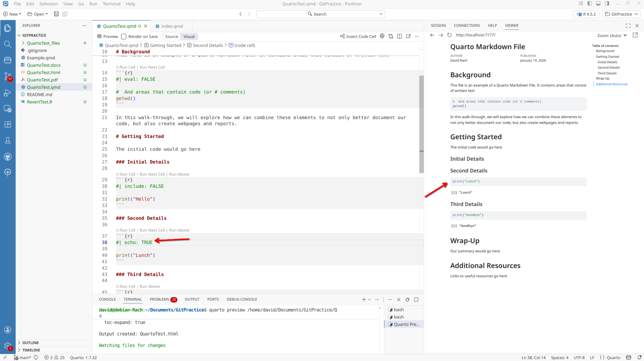Open the Search view in activity bar
Viewport: 644px width, 361px height.
[7, 44]
